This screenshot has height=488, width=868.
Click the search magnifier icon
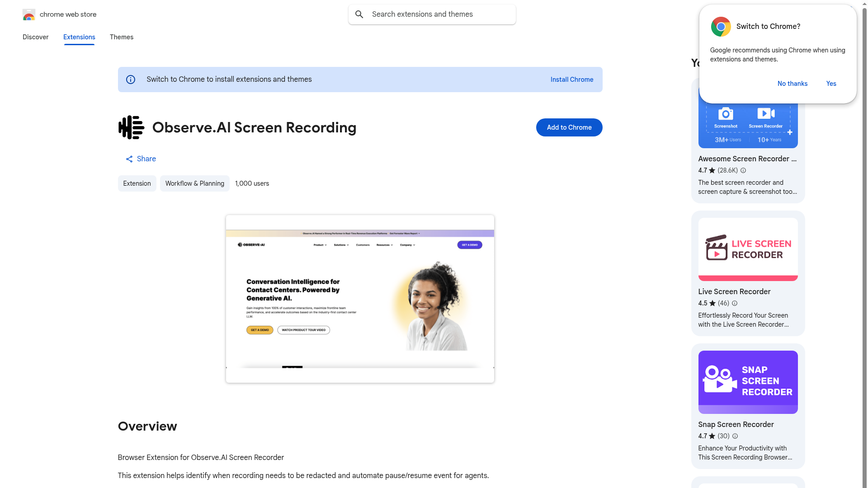359,14
